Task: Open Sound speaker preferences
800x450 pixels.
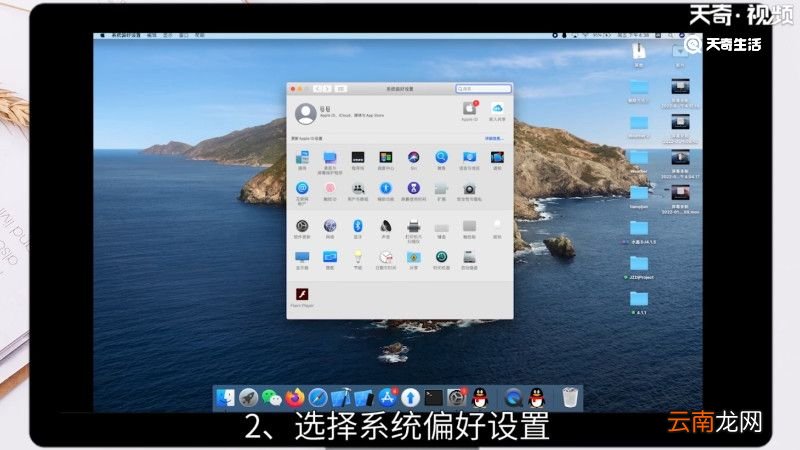Action: pyautogui.click(x=386, y=226)
